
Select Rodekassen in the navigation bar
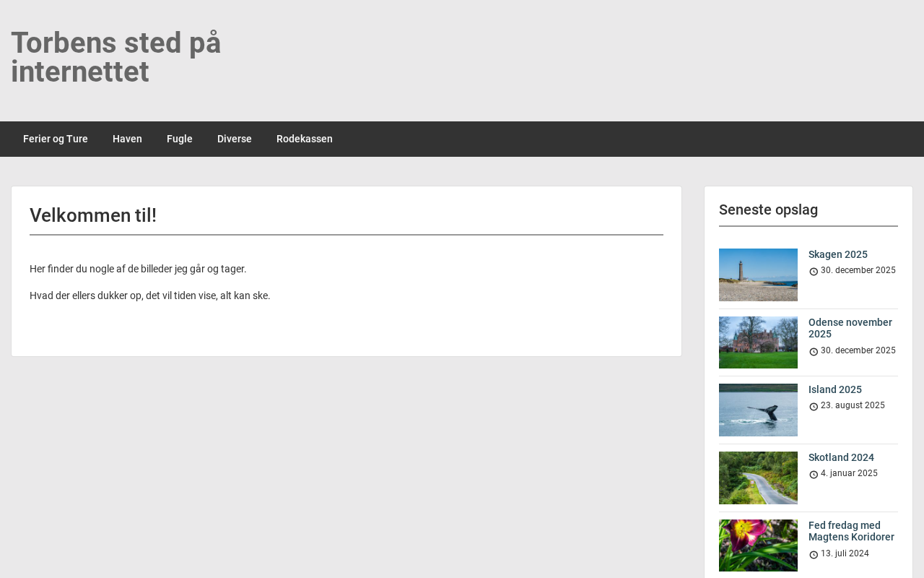pyautogui.click(x=305, y=139)
